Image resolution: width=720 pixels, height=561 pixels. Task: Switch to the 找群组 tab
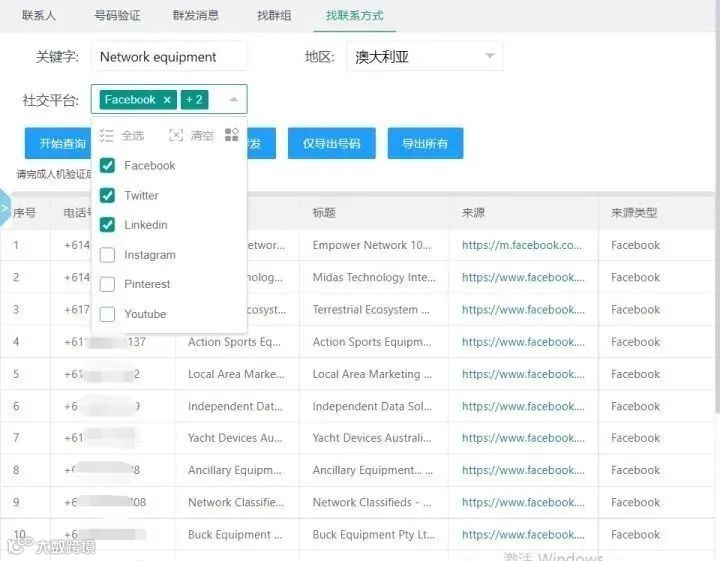click(274, 16)
